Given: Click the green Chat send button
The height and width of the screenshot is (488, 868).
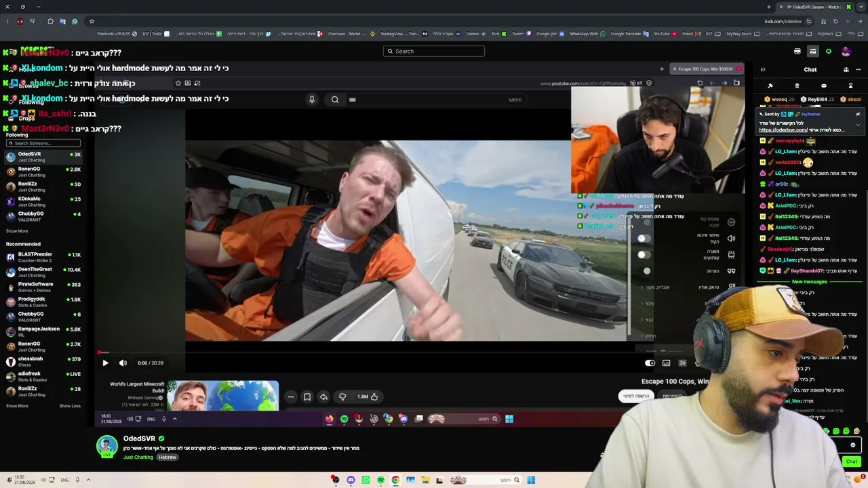Looking at the screenshot, I should click(x=852, y=462).
